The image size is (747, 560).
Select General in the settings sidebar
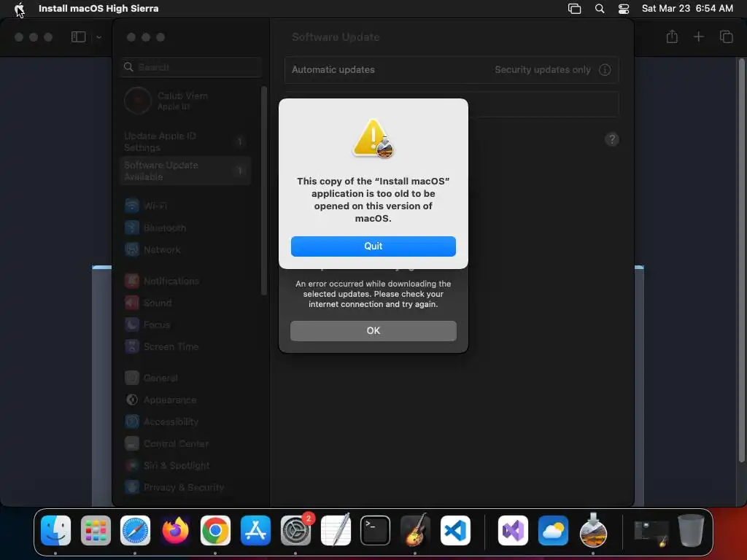point(186,378)
